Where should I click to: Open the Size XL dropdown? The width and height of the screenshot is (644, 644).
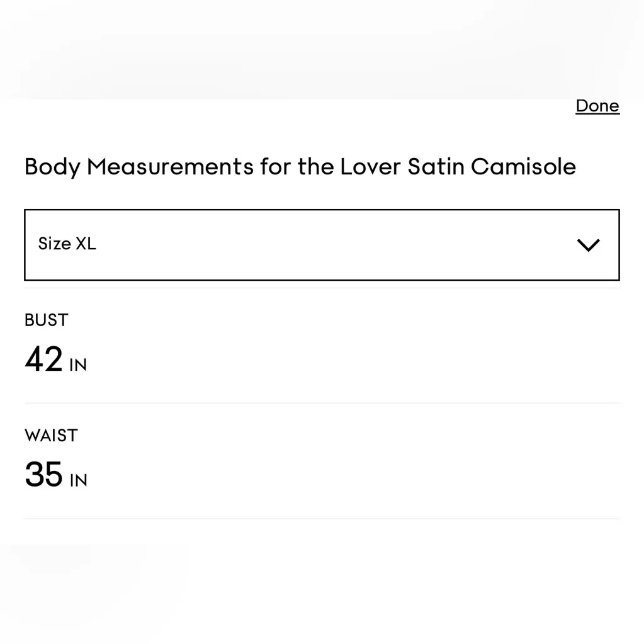[x=321, y=244]
